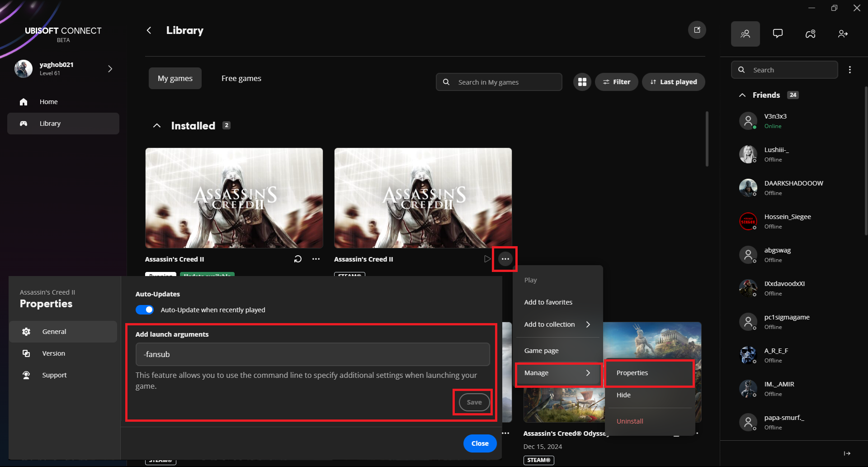Image resolution: width=868 pixels, height=467 pixels.
Task: Open General properties section
Action: click(x=63, y=332)
